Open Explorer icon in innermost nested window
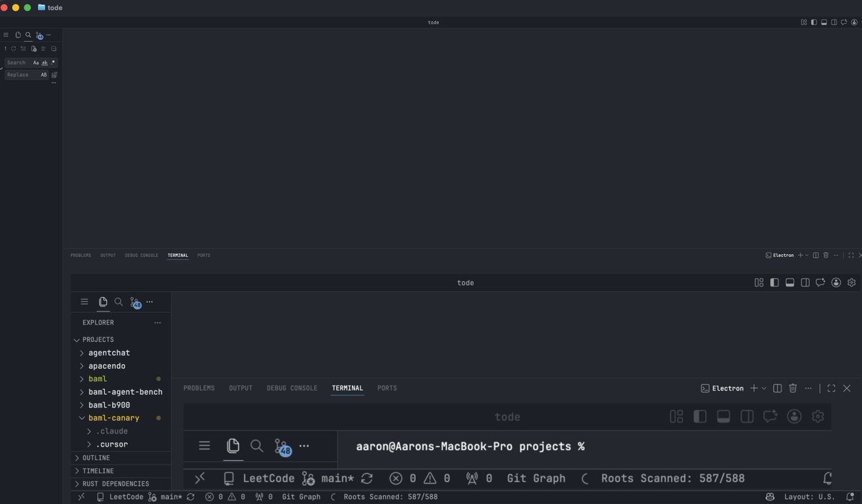The image size is (862, 504). click(x=233, y=446)
